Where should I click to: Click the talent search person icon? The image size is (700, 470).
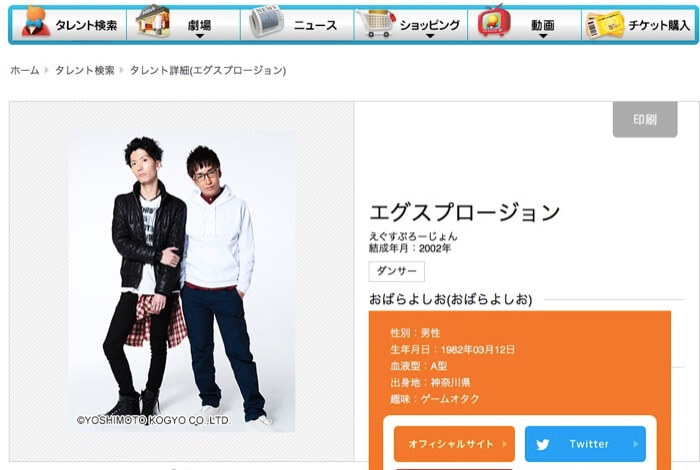(36, 21)
